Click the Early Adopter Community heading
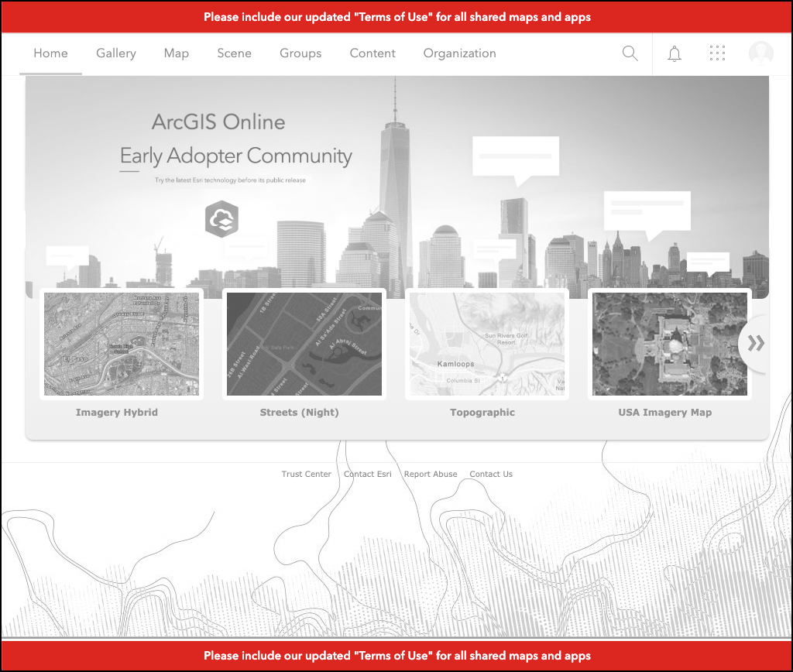Viewport: 793px width, 672px height. 236,156
